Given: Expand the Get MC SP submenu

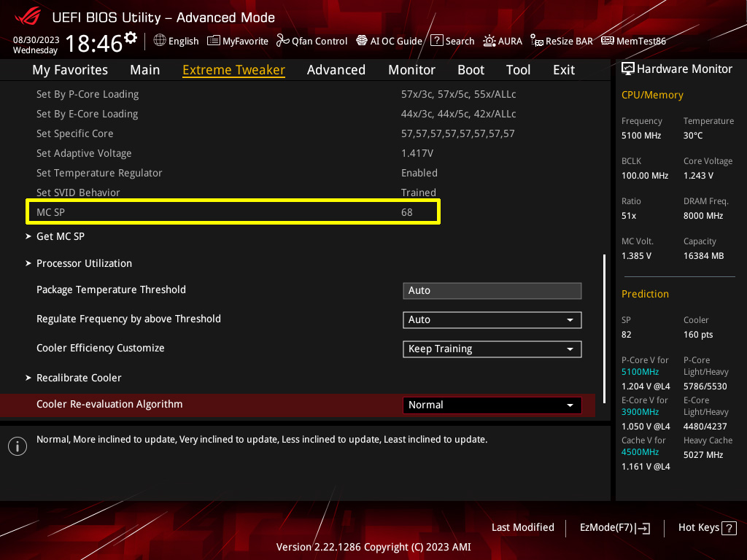Looking at the screenshot, I should pos(61,236).
